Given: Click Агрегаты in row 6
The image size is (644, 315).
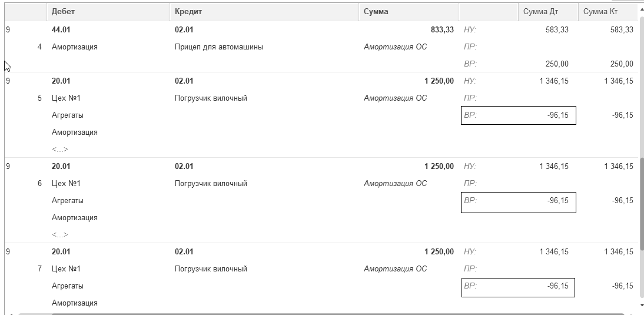Looking at the screenshot, I should coord(67,201).
